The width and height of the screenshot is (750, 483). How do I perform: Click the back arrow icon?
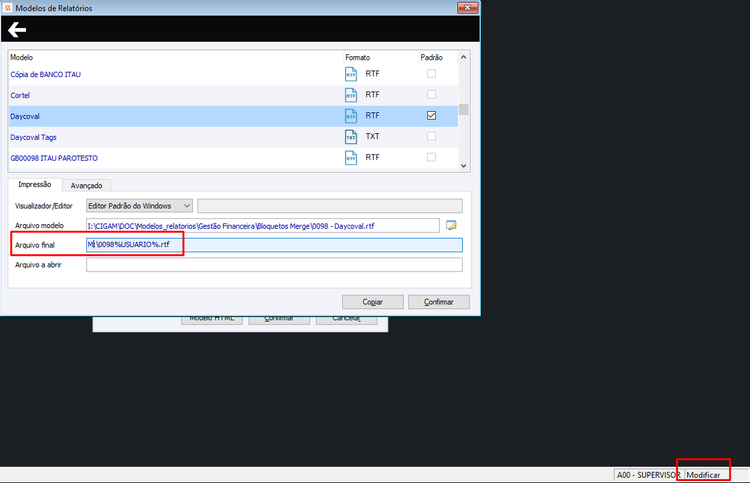pos(17,30)
